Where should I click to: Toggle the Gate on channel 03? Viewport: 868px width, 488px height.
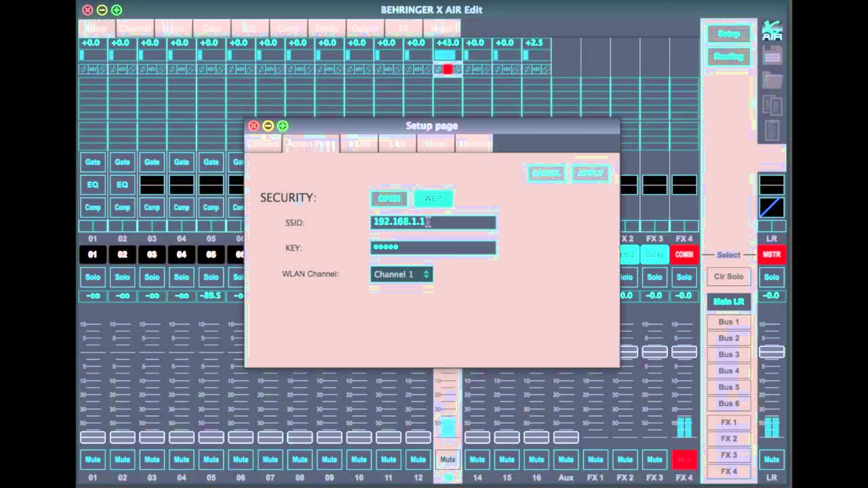point(152,162)
